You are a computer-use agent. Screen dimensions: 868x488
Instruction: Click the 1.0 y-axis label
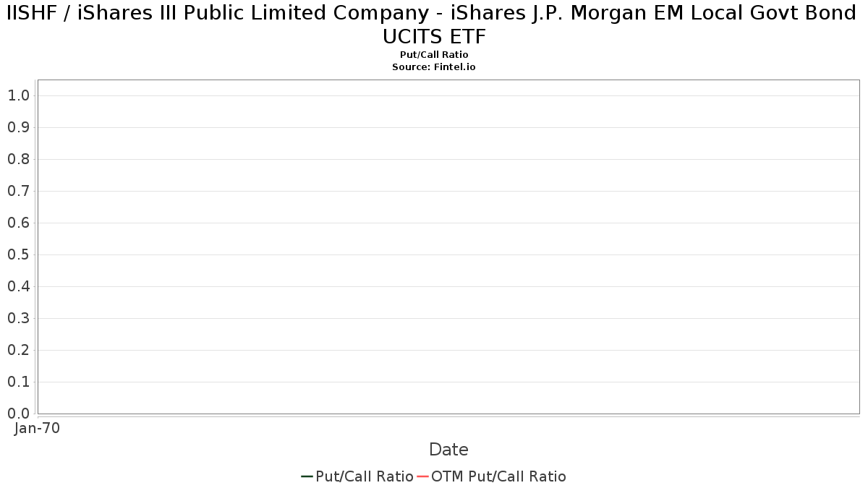pyautogui.click(x=18, y=95)
